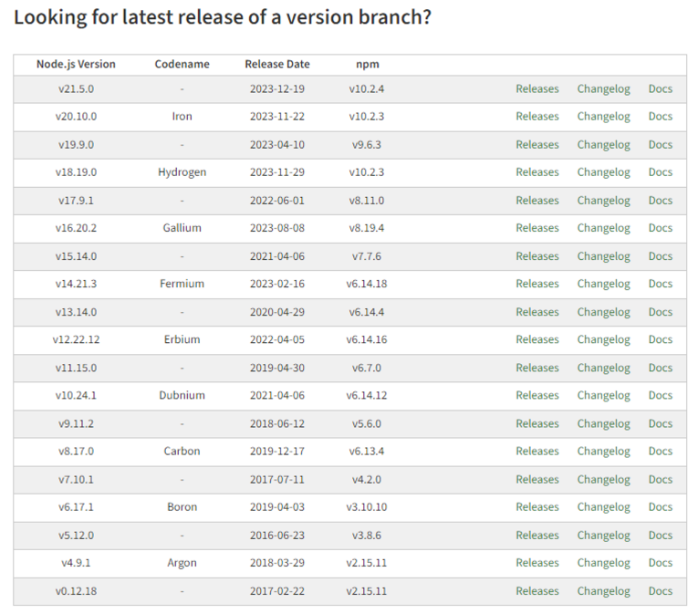Open Releases for v5.12.0

point(537,536)
